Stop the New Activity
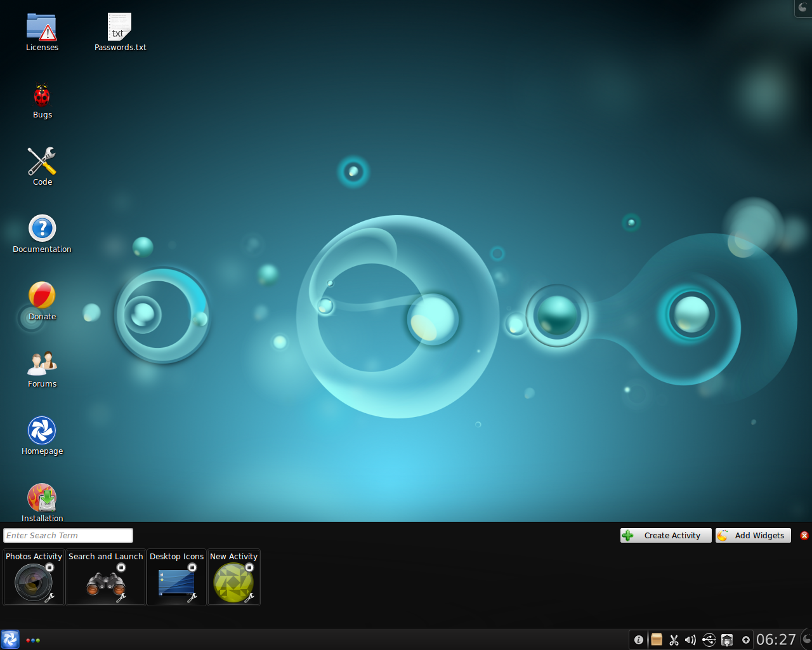 tap(249, 567)
